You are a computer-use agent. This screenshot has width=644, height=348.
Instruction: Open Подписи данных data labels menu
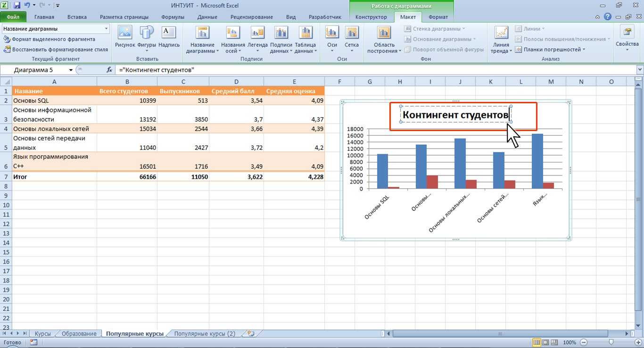tap(281, 40)
